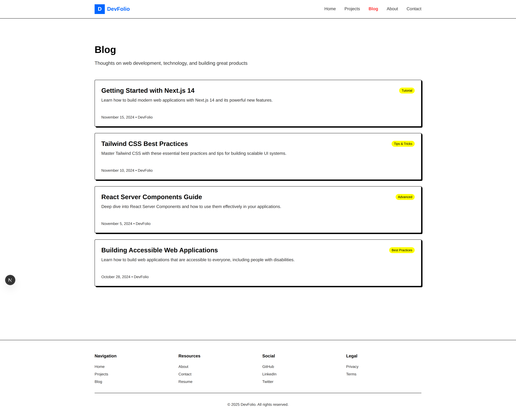Image resolution: width=516 pixels, height=420 pixels.
Task: Select the Blog header nav item
Action: tap(373, 9)
